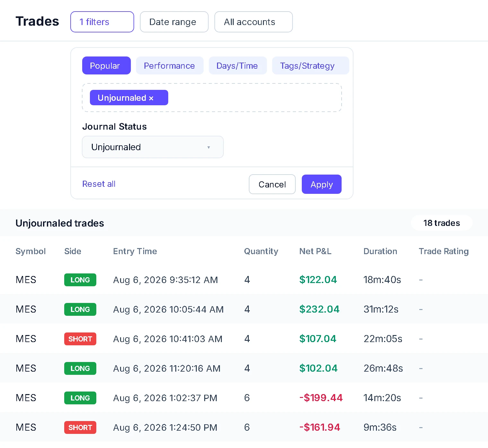Click the $107.04 net P&L value

point(318,339)
